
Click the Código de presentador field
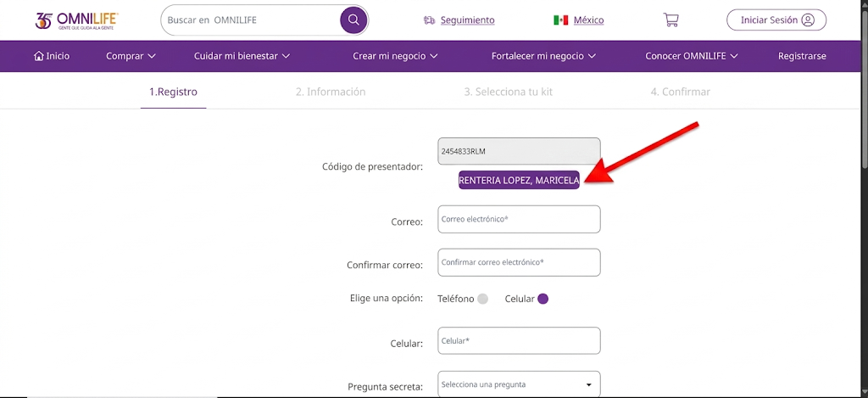click(519, 151)
